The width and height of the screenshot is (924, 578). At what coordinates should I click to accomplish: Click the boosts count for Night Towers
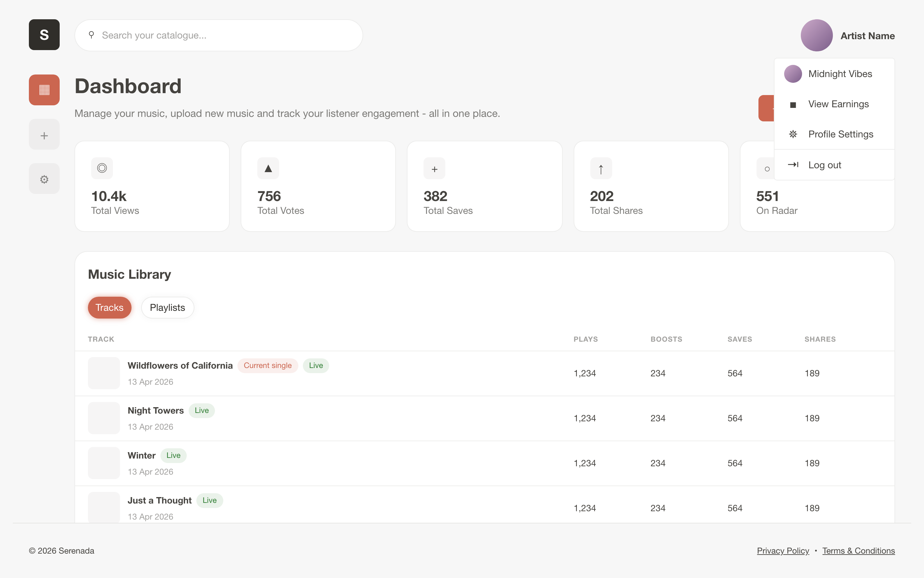point(658,418)
